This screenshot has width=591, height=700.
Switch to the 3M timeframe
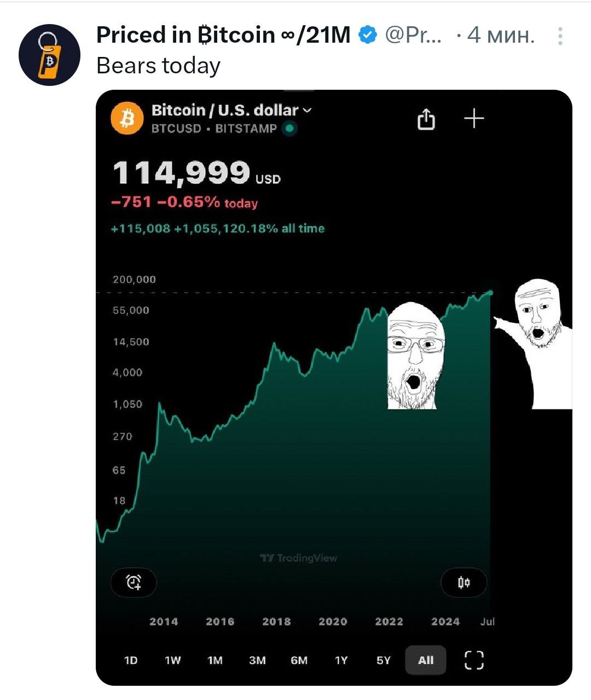(x=257, y=660)
